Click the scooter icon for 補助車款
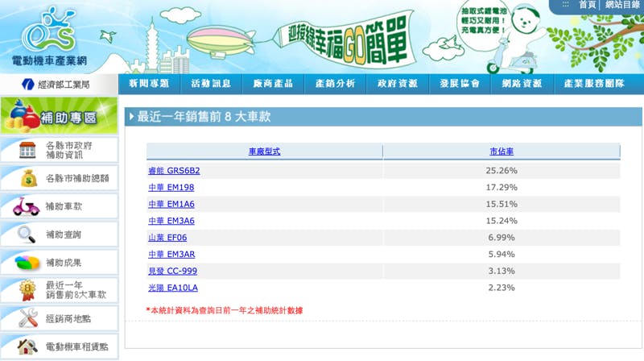This screenshot has height=361, width=644. tap(26, 206)
